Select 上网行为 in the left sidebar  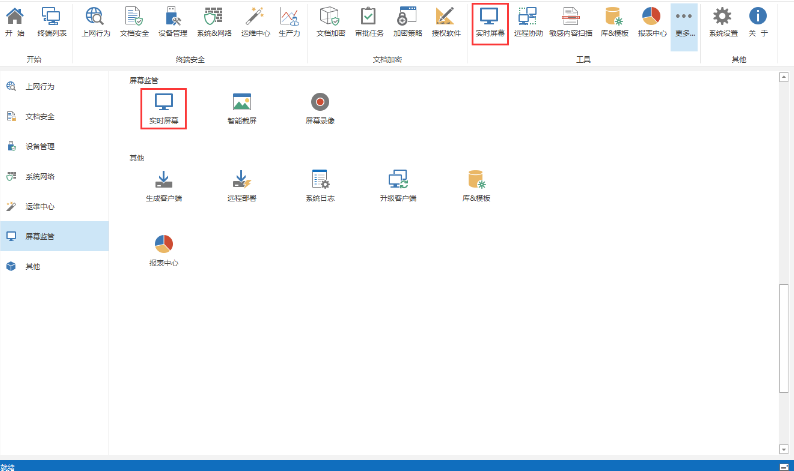[40, 86]
